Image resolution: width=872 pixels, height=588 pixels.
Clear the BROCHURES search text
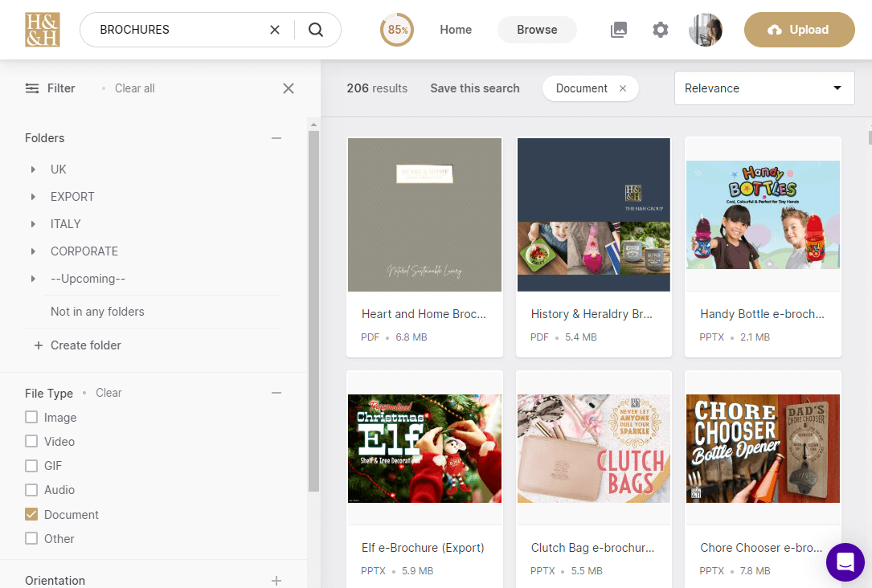pyautogui.click(x=275, y=30)
